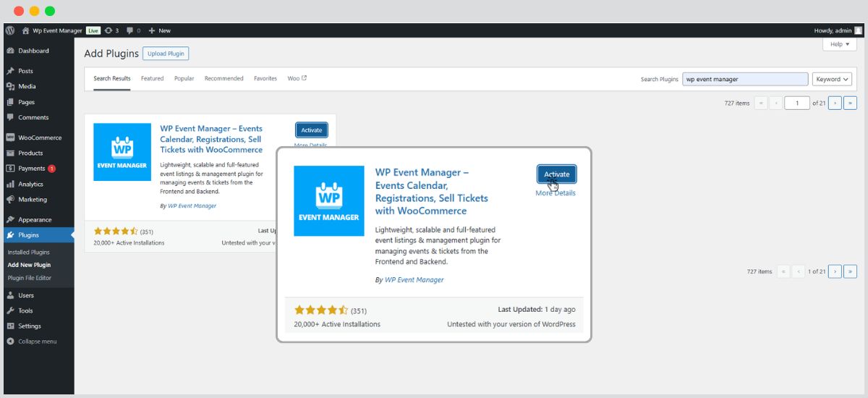Click bottom pagination previous page button

point(799,271)
